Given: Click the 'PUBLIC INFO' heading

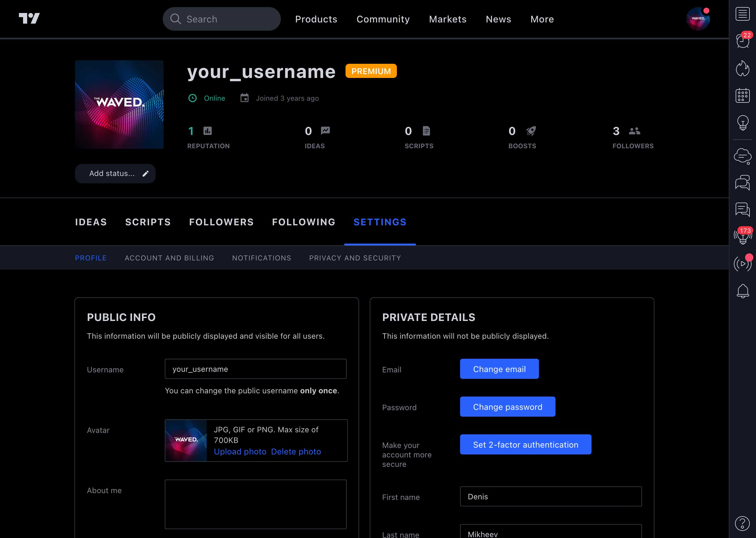Looking at the screenshot, I should (121, 317).
